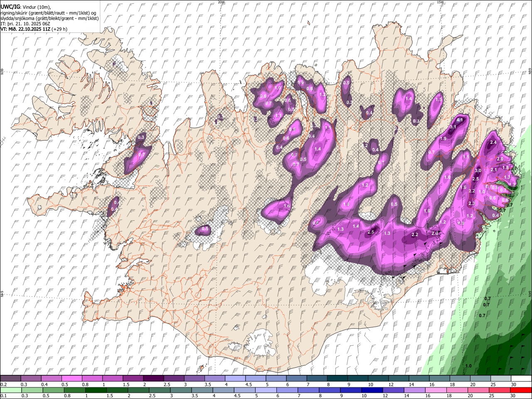Click the "2.1" snowfall value
Screen dimensions: 532x399
494,170
